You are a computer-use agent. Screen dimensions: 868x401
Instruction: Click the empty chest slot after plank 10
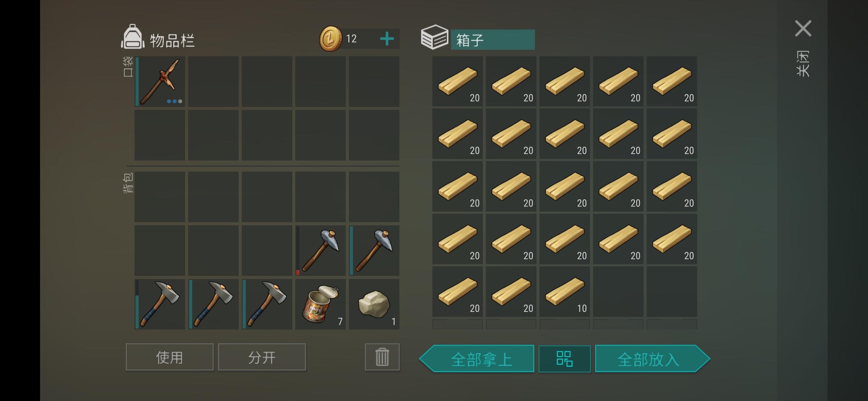point(618,292)
